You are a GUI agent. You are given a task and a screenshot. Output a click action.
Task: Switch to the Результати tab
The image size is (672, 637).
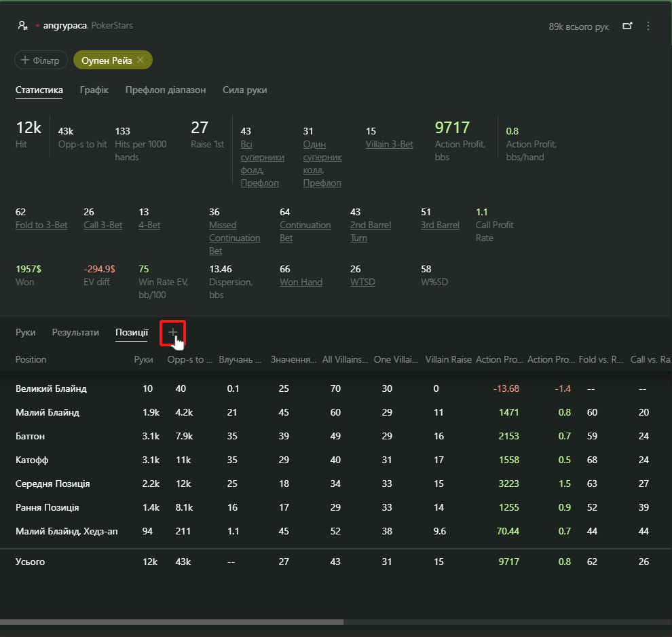pyautogui.click(x=75, y=332)
